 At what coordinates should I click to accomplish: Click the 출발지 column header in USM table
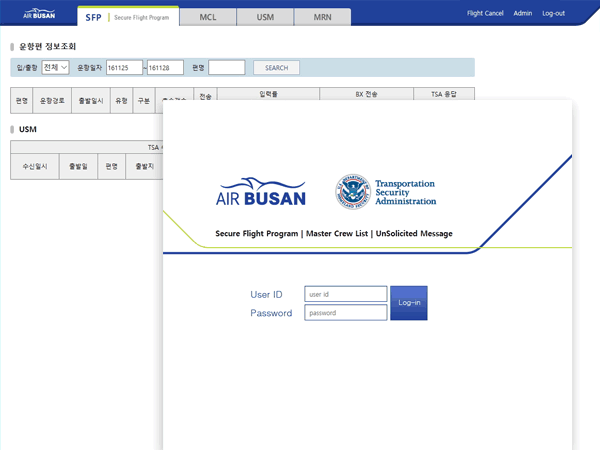145,166
